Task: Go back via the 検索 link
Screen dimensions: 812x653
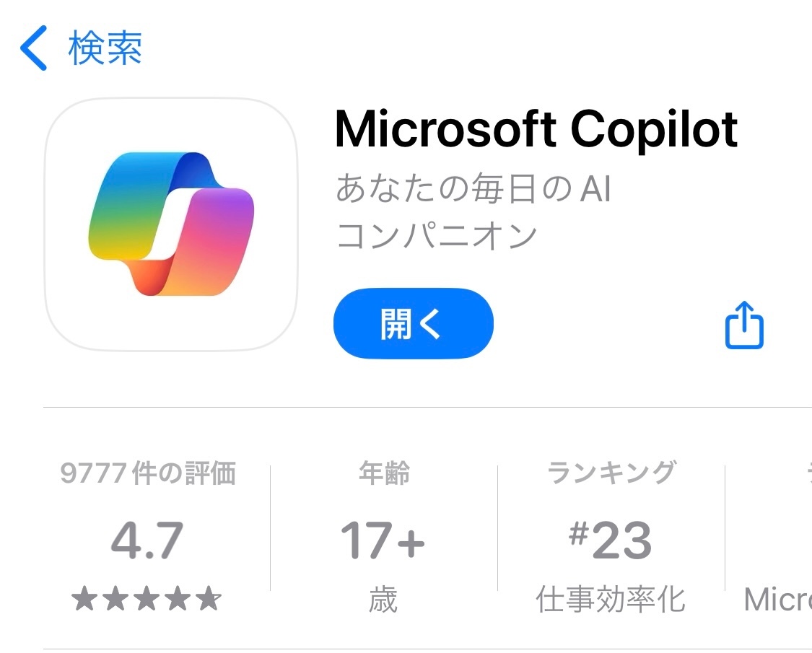Action: 105,48
